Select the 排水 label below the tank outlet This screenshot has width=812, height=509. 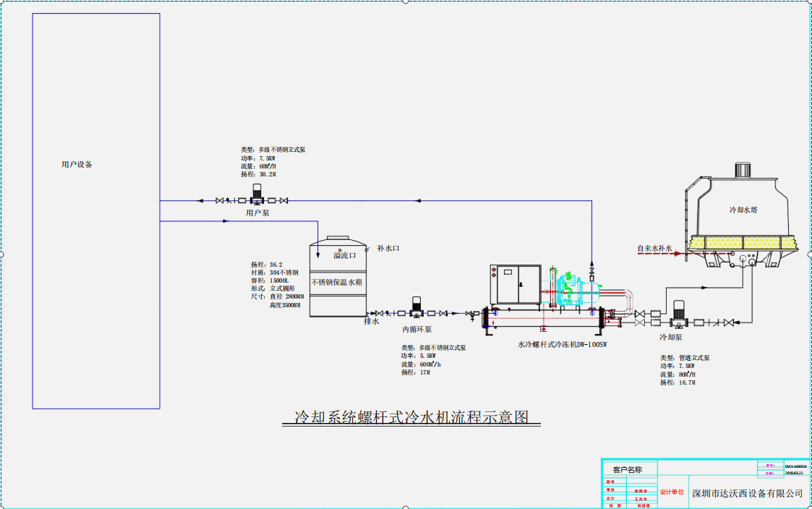[372, 322]
